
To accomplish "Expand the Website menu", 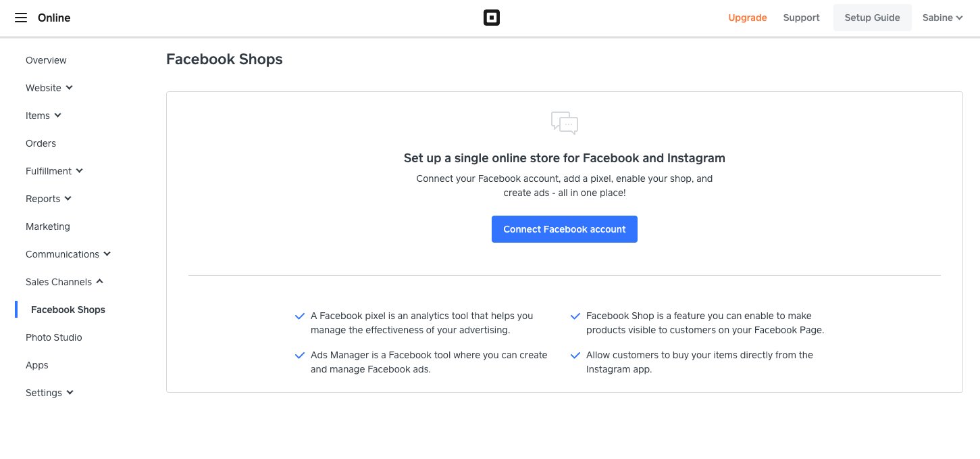I will coord(49,87).
